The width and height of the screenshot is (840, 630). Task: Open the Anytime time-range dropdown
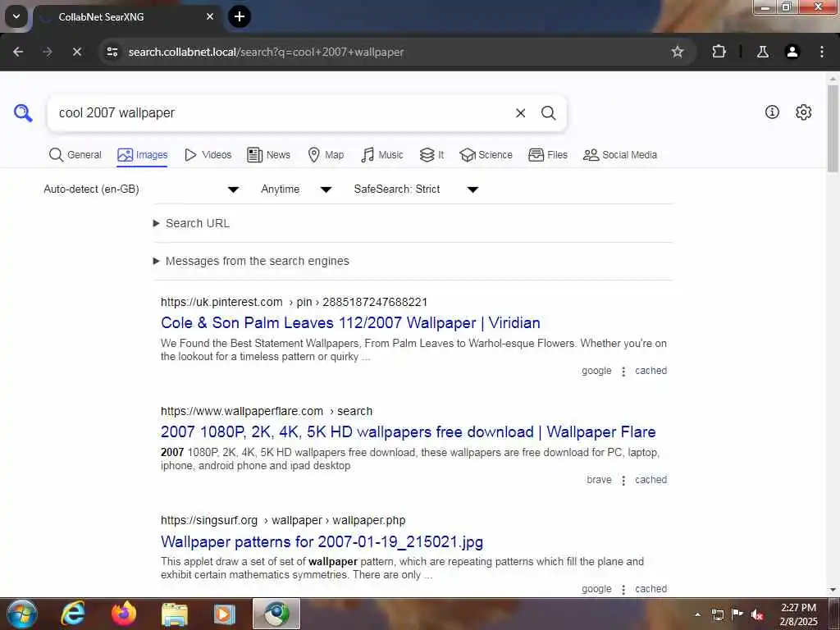295,189
